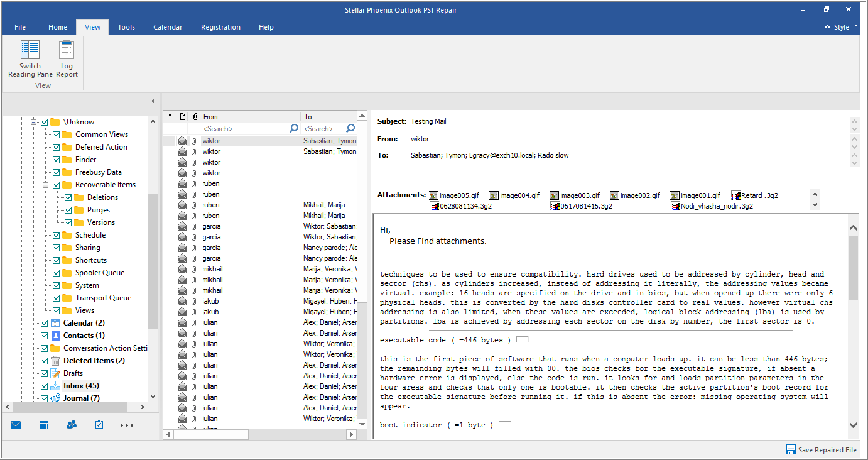
Task: Click message list scroll up arrow
Action: (362, 116)
